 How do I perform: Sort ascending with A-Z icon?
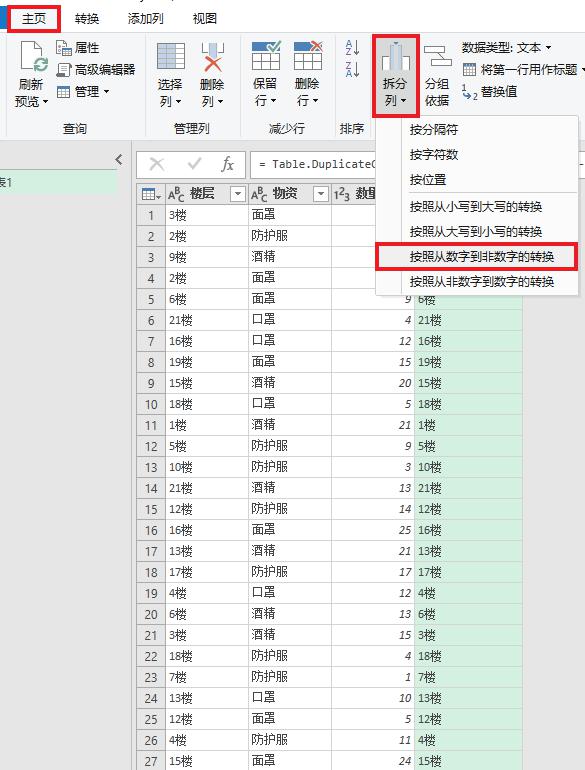click(x=352, y=48)
